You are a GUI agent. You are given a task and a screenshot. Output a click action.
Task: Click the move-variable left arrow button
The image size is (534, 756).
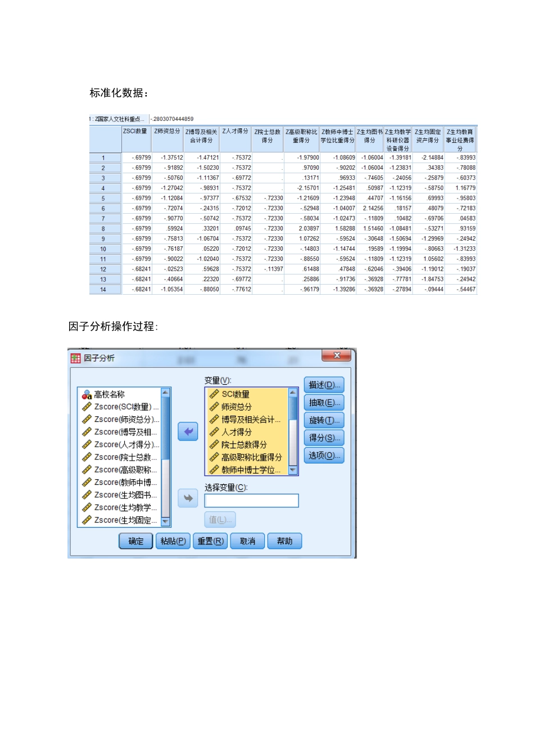point(188,431)
